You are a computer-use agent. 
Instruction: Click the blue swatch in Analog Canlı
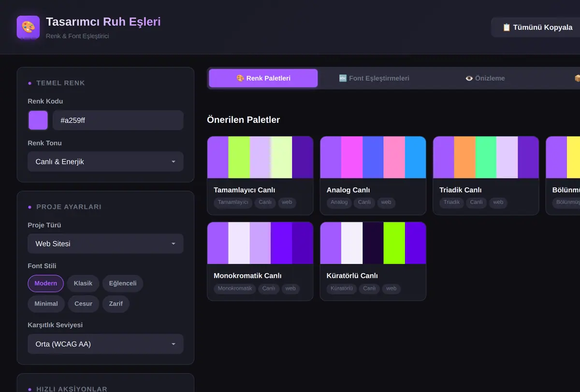pos(373,158)
